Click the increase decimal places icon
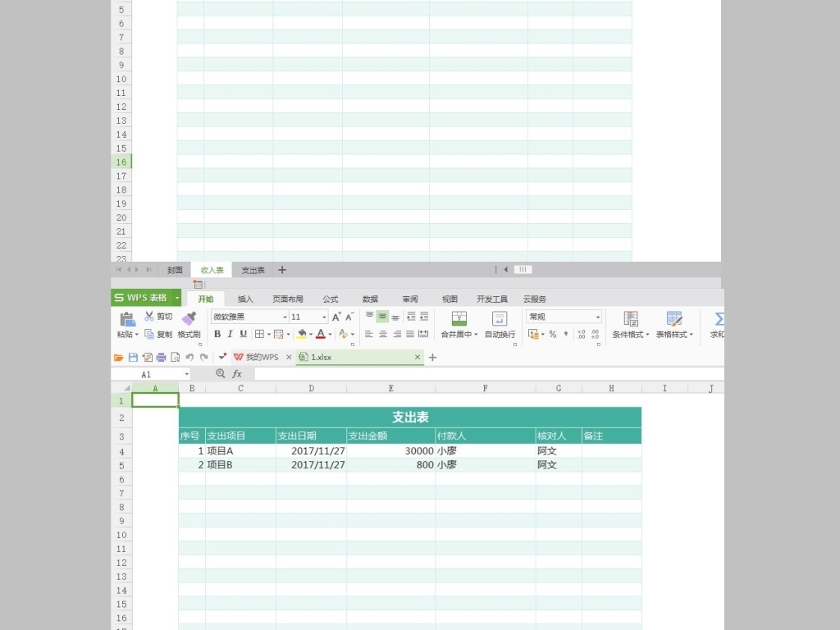The width and height of the screenshot is (840, 630). click(x=582, y=335)
